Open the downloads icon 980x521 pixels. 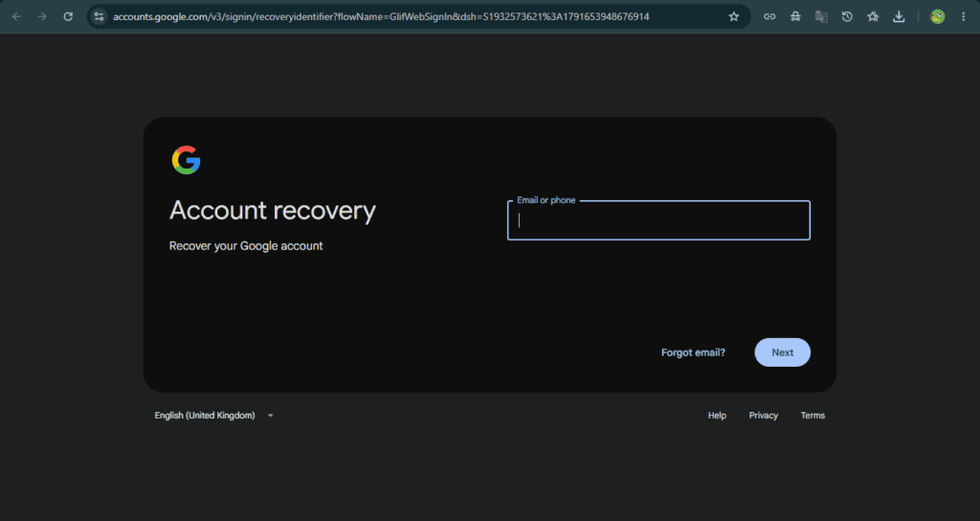[899, 17]
